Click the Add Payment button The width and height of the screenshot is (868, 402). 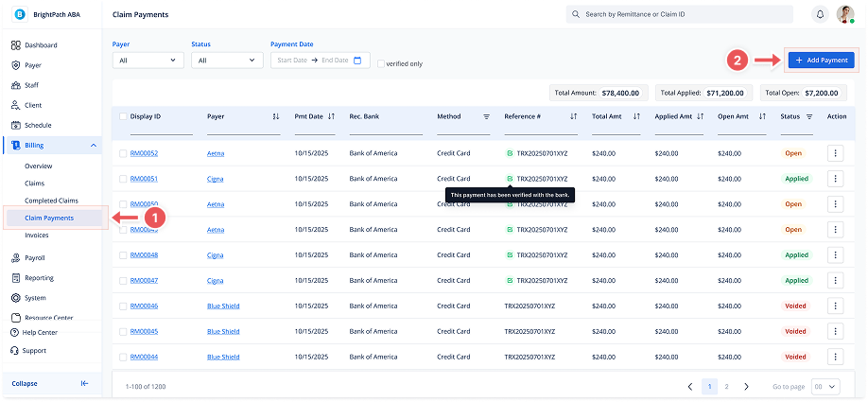[821, 60]
